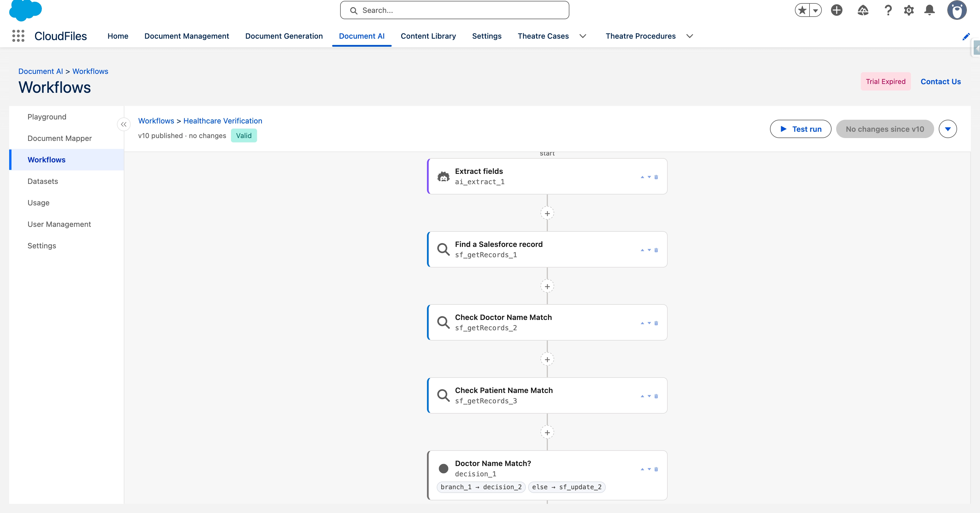Delete Check Doctor Name Match step

[656, 323]
